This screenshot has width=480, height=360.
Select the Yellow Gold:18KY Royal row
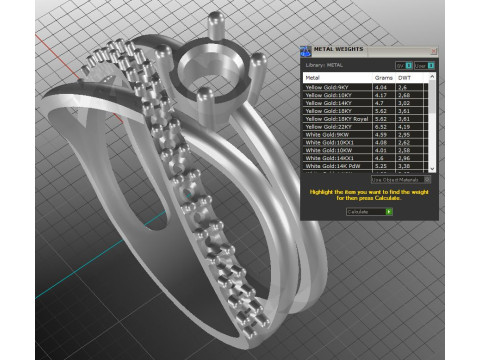(365, 119)
